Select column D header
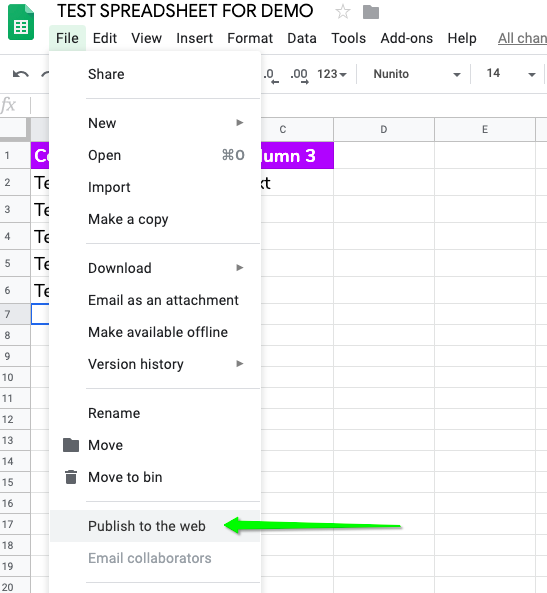547x593 pixels. click(384, 129)
